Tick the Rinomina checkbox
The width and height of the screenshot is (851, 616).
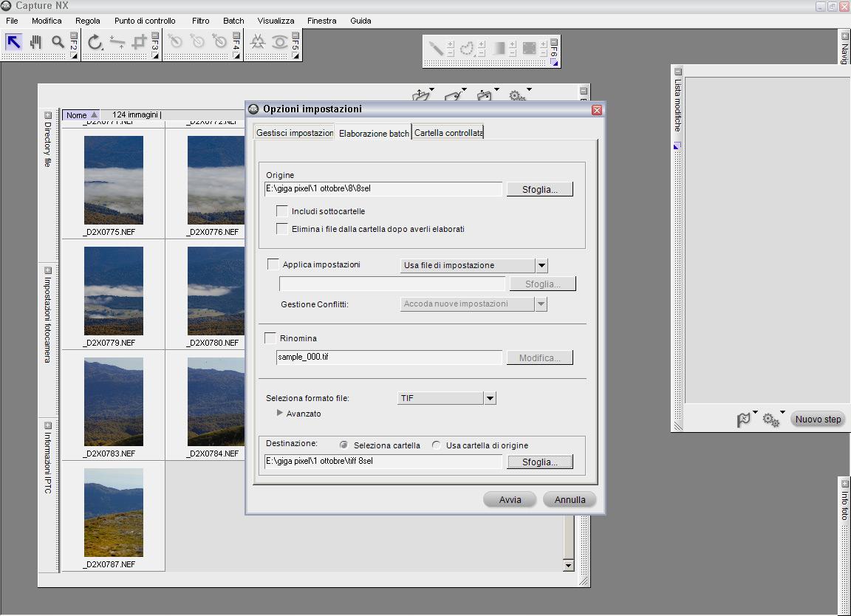point(270,338)
